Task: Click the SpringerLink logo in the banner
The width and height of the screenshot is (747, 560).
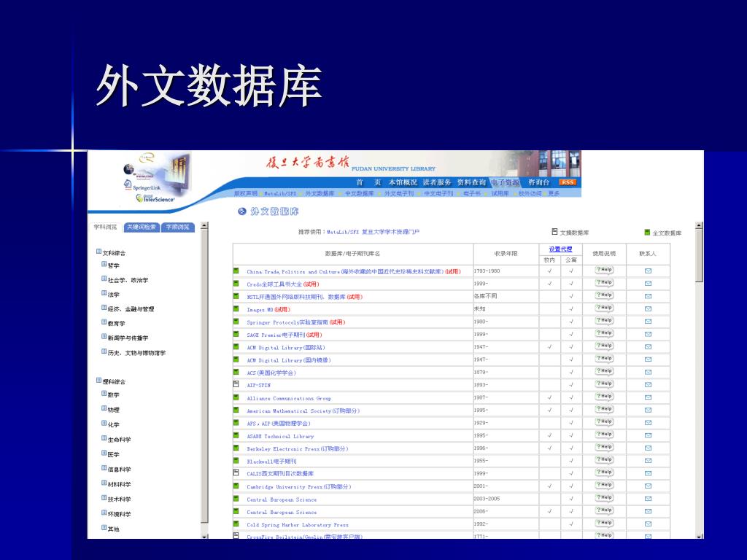Action: click(142, 186)
